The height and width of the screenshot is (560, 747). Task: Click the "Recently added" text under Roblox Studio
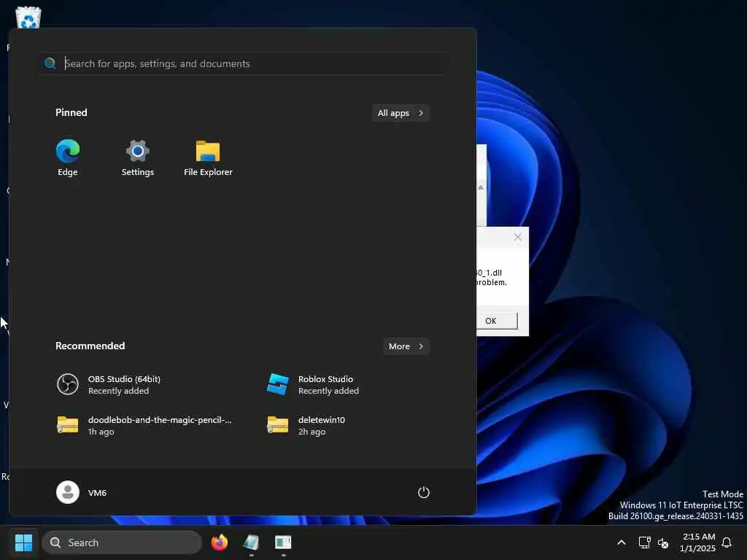coord(328,391)
